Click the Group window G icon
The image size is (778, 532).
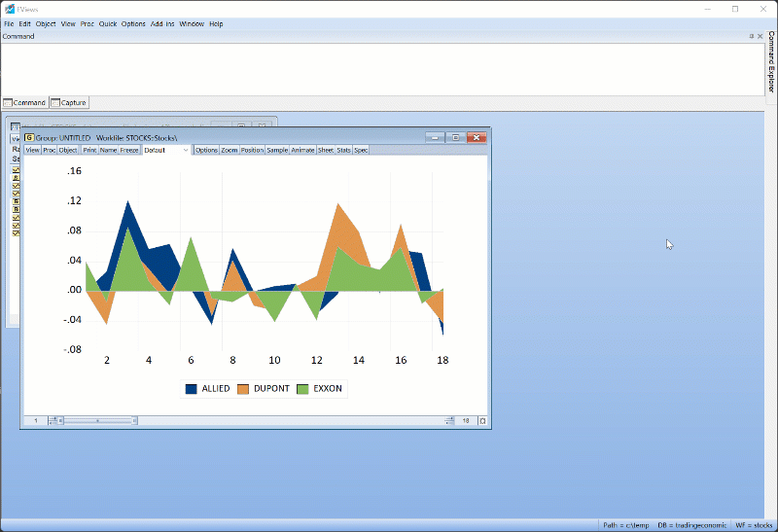(29, 138)
